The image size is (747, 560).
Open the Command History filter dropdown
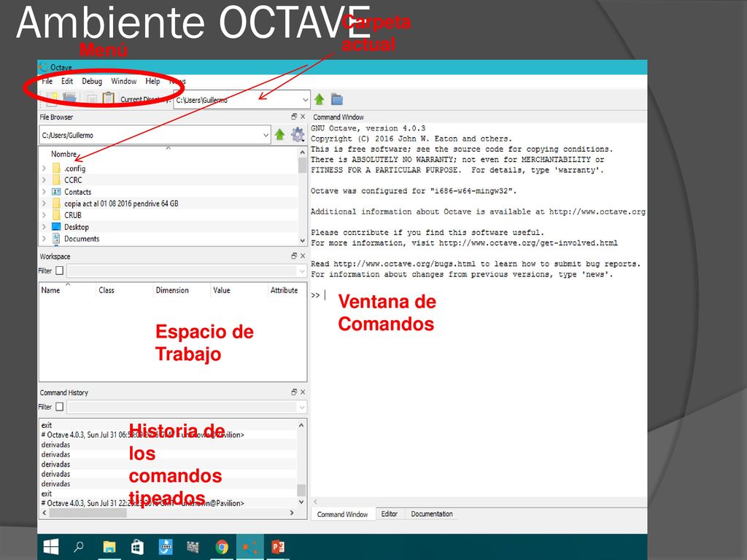pos(301,407)
